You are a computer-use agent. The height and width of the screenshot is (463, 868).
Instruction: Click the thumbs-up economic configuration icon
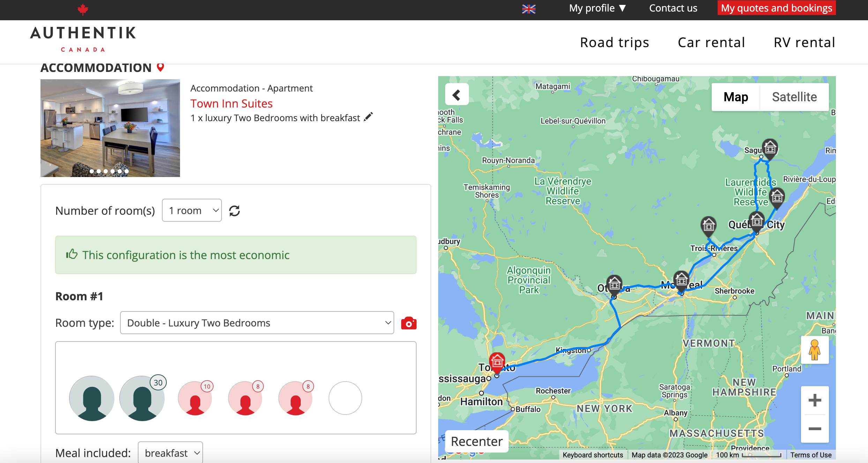pyautogui.click(x=72, y=254)
